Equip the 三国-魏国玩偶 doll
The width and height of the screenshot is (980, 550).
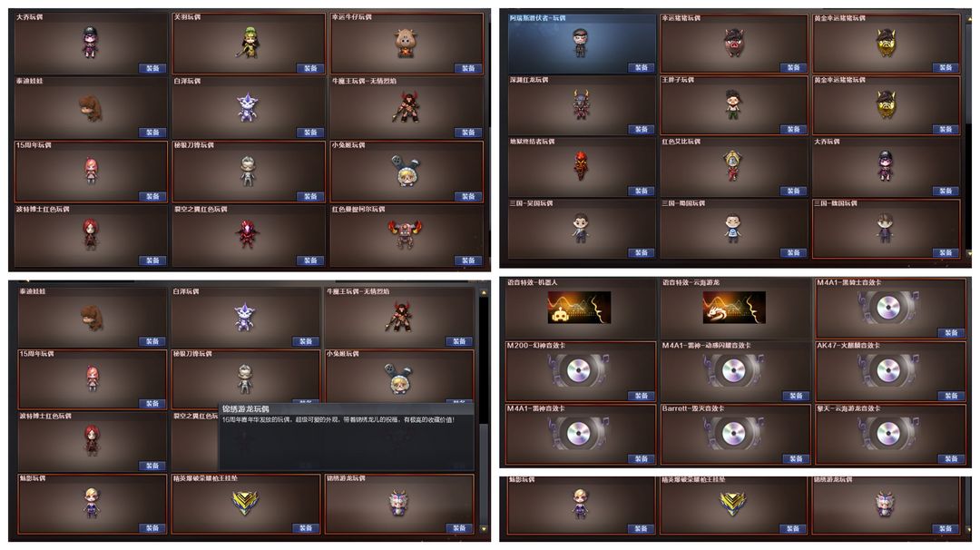(946, 252)
